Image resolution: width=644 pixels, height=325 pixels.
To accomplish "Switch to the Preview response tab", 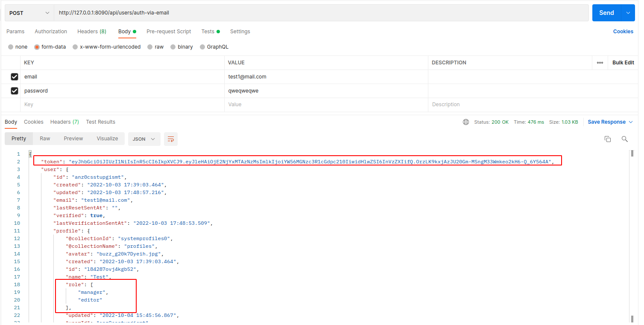I will [73, 138].
